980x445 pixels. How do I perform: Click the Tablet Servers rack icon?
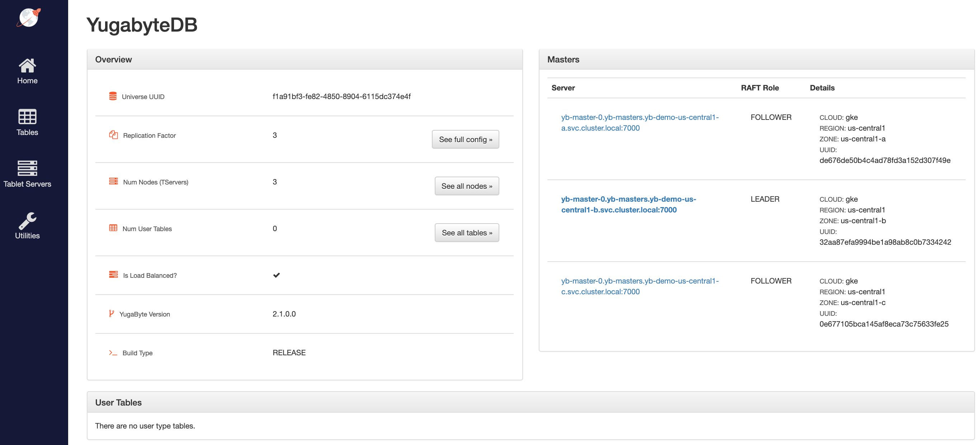(27, 168)
